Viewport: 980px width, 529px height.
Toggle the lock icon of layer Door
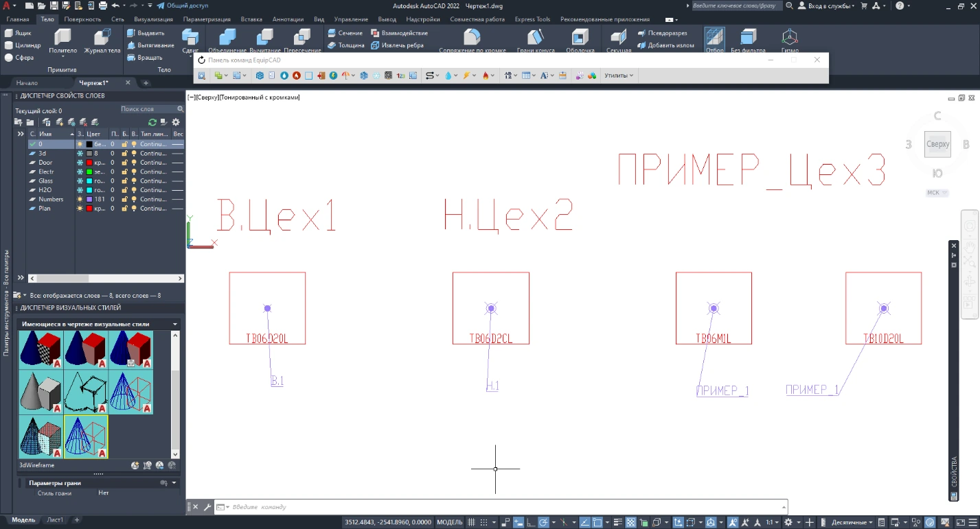(x=125, y=163)
